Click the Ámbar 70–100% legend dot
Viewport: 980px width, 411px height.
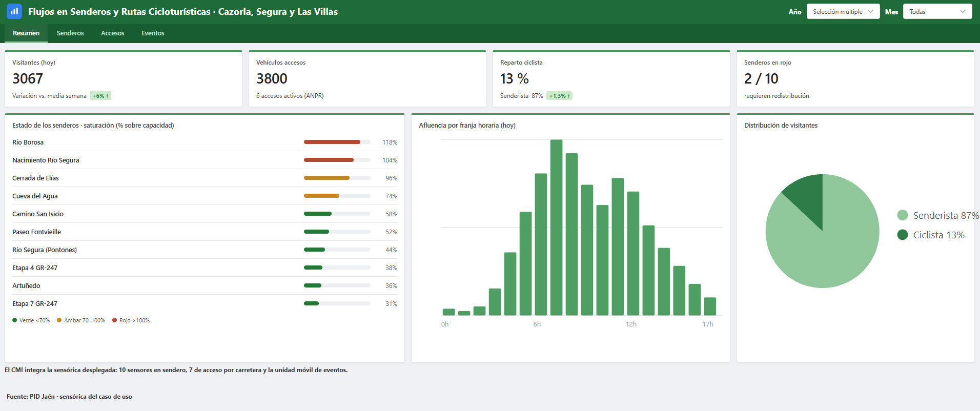coord(59,320)
